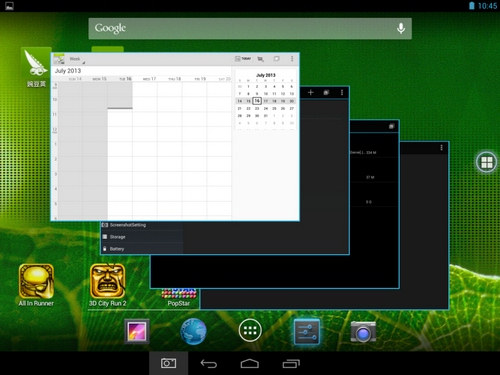Tap the Google voice search microphone
The image size is (500, 375).
tap(401, 29)
